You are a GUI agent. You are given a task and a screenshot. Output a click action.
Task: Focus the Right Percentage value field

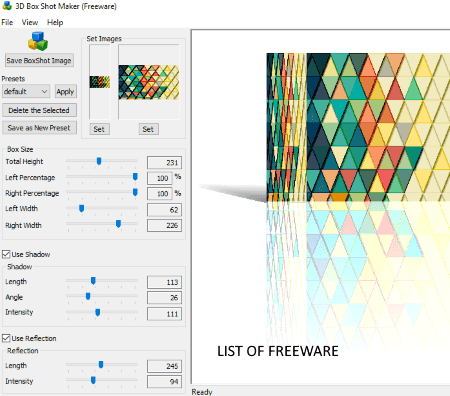(160, 194)
